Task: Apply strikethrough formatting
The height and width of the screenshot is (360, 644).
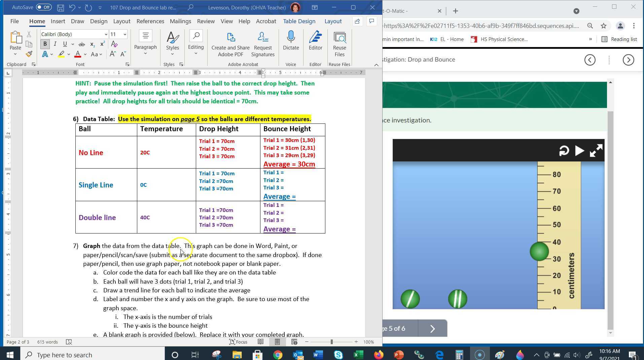Action: coord(81,44)
